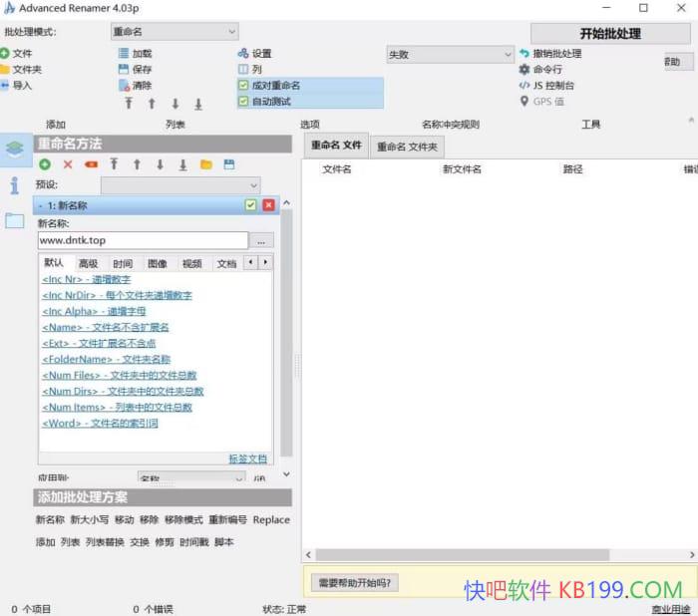Click the red X delete method icon
The height and width of the screenshot is (616, 698).
[68, 164]
